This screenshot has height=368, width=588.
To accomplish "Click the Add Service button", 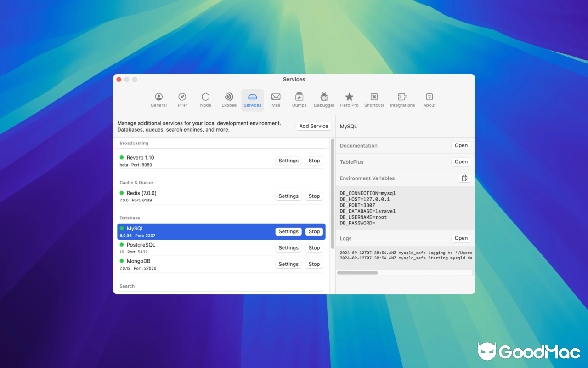I will 313,126.
